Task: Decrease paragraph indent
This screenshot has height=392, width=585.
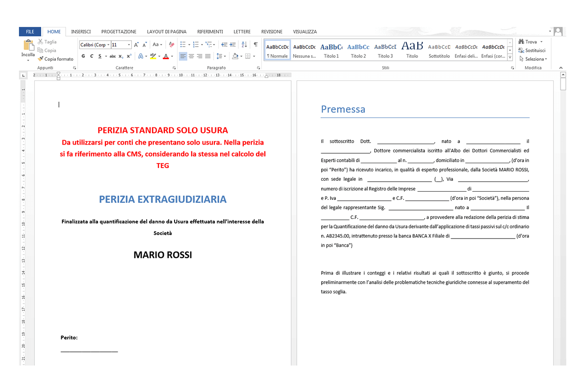Action: tap(224, 45)
